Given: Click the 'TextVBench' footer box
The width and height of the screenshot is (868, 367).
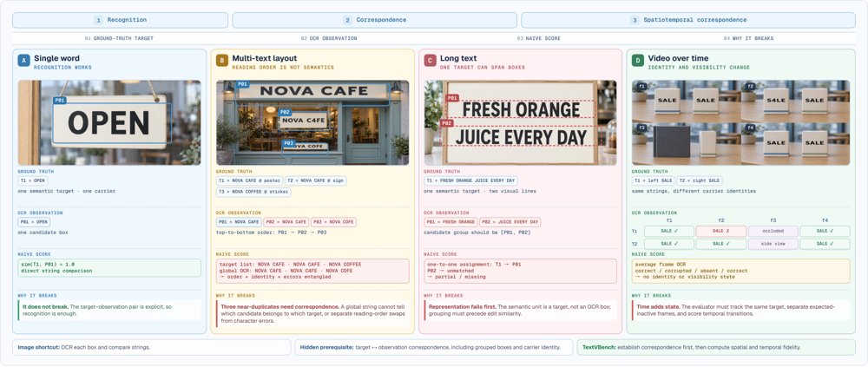Looking at the screenshot, I should [716, 347].
